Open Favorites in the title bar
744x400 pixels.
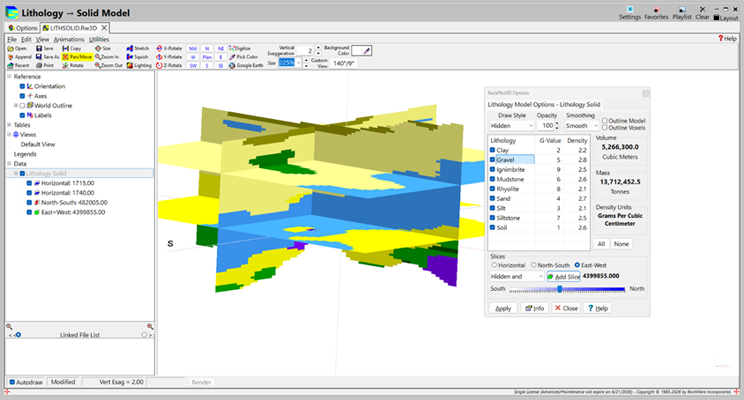[x=656, y=13]
